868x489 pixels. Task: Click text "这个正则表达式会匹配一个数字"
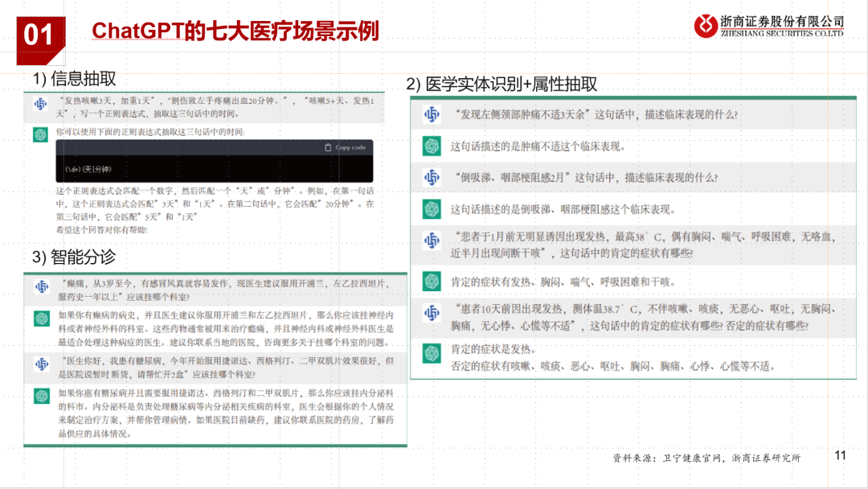pyautogui.click(x=113, y=191)
